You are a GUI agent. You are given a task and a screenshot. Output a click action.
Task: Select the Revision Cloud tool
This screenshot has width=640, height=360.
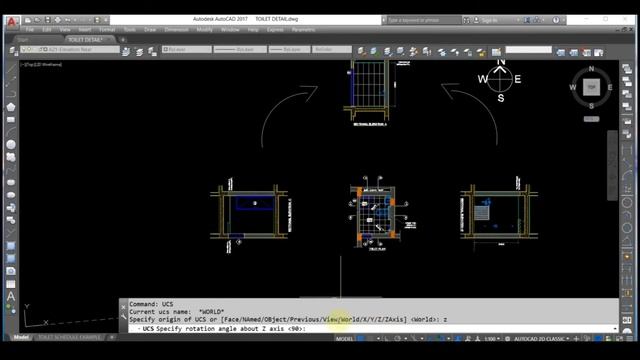11,157
